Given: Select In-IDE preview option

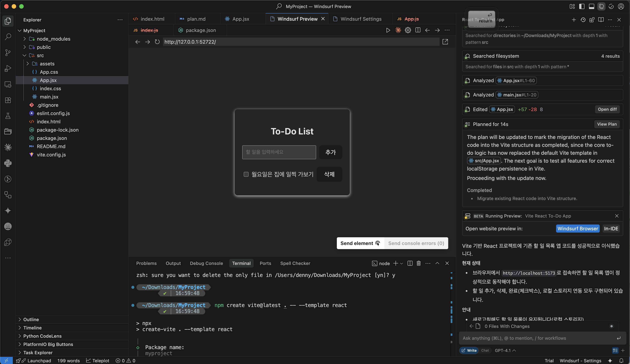Looking at the screenshot, I should [x=611, y=228].
